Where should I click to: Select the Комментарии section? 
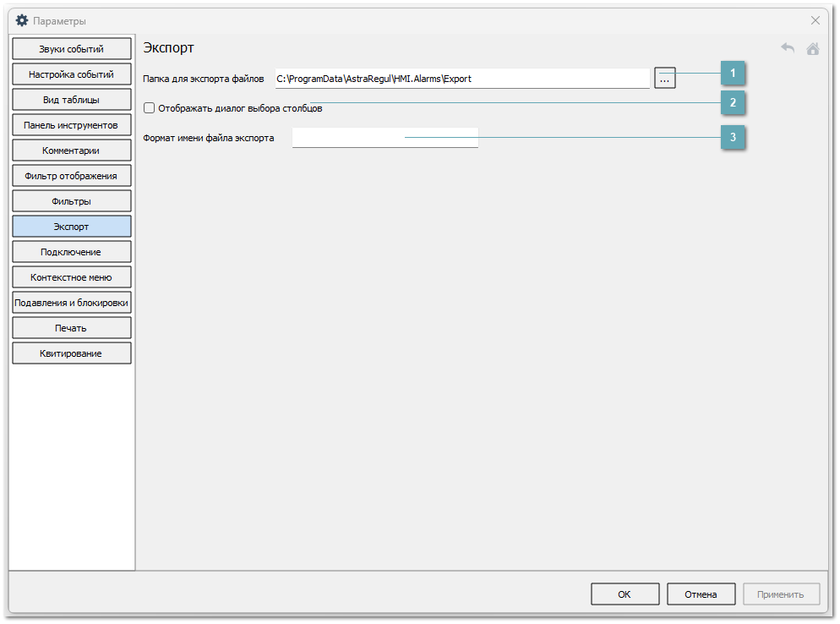(x=72, y=151)
